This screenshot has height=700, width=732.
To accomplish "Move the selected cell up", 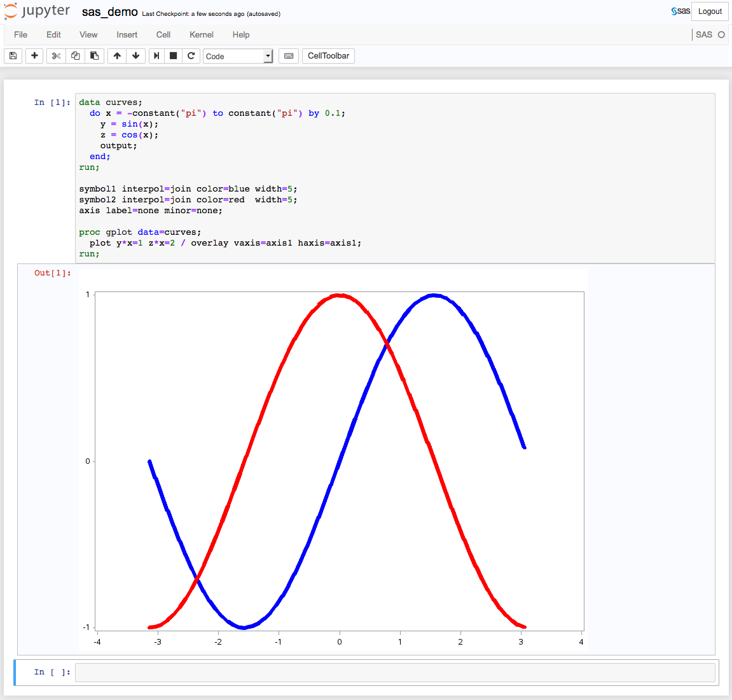I will point(117,56).
